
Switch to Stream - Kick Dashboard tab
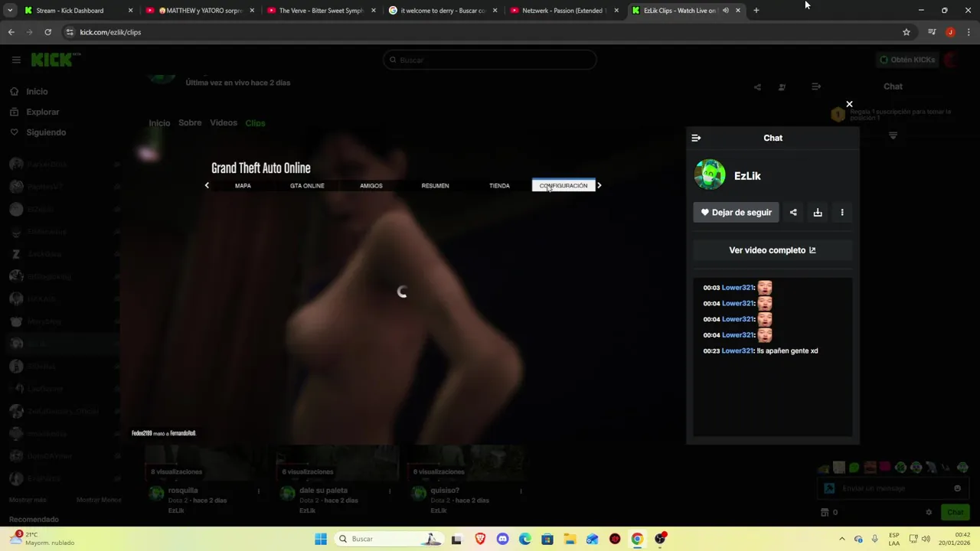pyautogui.click(x=77, y=11)
